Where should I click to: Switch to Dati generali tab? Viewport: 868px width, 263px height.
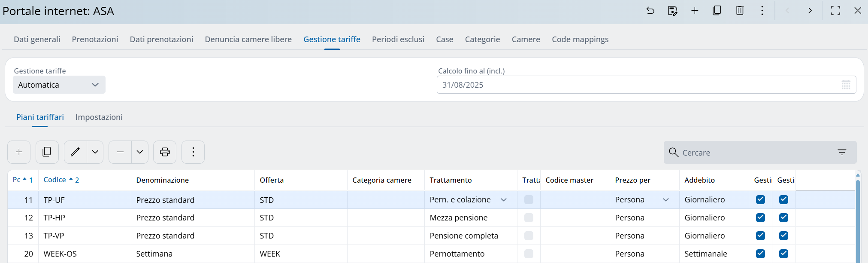[37, 39]
